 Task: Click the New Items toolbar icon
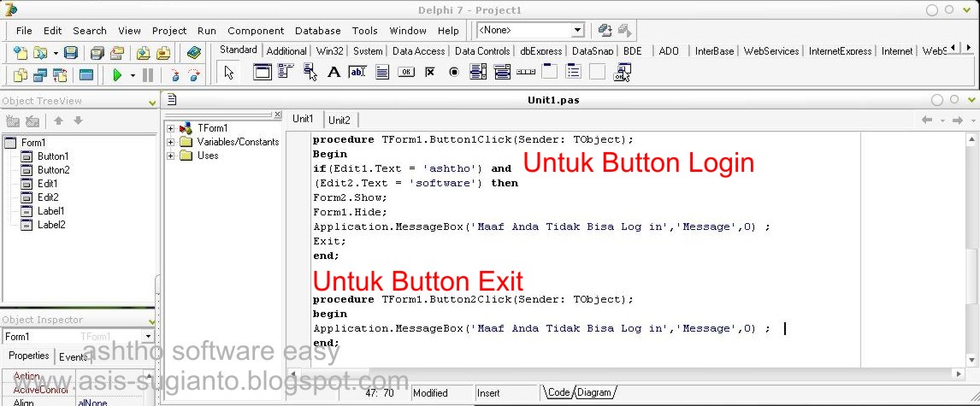coord(20,52)
